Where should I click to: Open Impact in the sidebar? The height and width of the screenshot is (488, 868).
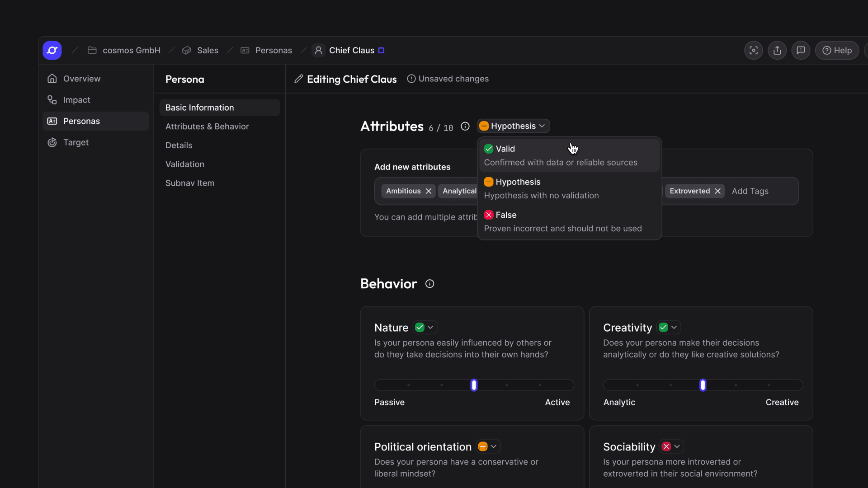pos(96,100)
